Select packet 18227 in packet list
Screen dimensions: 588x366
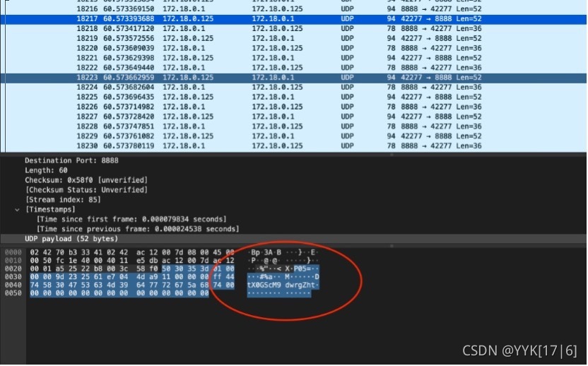[293, 117]
